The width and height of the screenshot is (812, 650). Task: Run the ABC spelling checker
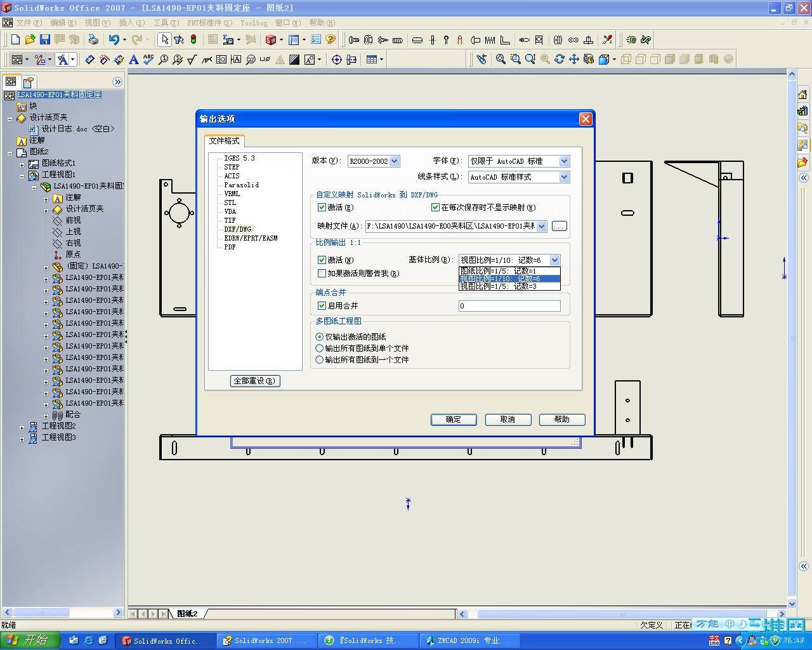click(148, 60)
